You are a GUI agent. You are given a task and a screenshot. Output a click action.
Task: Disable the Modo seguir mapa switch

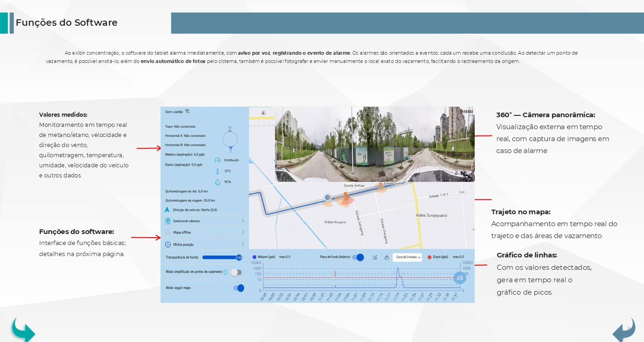pyautogui.click(x=239, y=288)
